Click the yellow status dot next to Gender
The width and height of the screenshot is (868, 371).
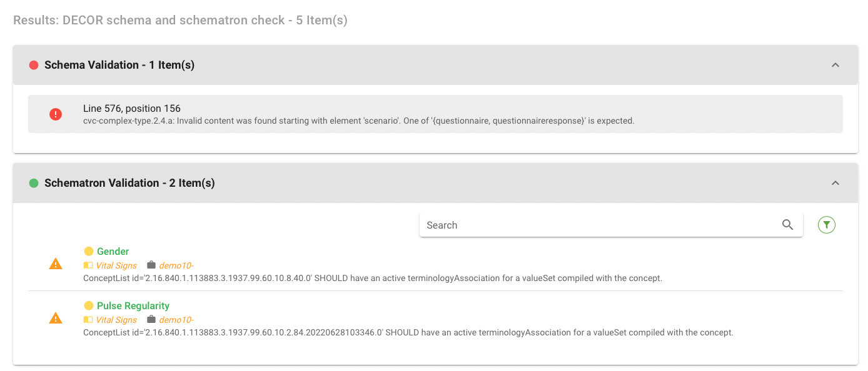click(x=89, y=251)
